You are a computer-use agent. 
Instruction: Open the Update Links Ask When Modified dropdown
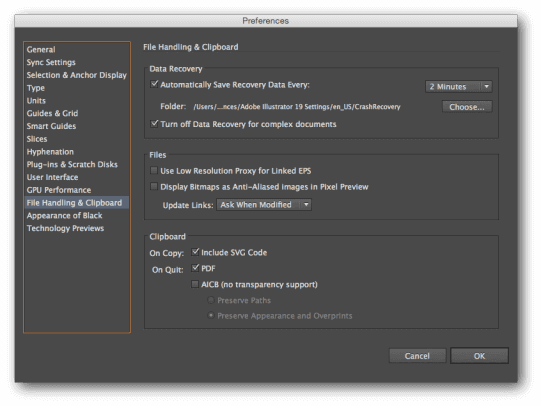pos(264,205)
